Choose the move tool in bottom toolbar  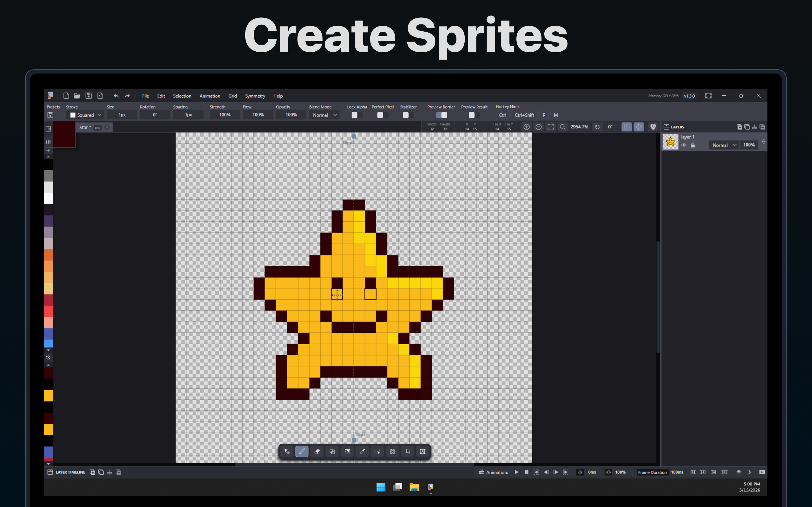pyautogui.click(x=287, y=451)
